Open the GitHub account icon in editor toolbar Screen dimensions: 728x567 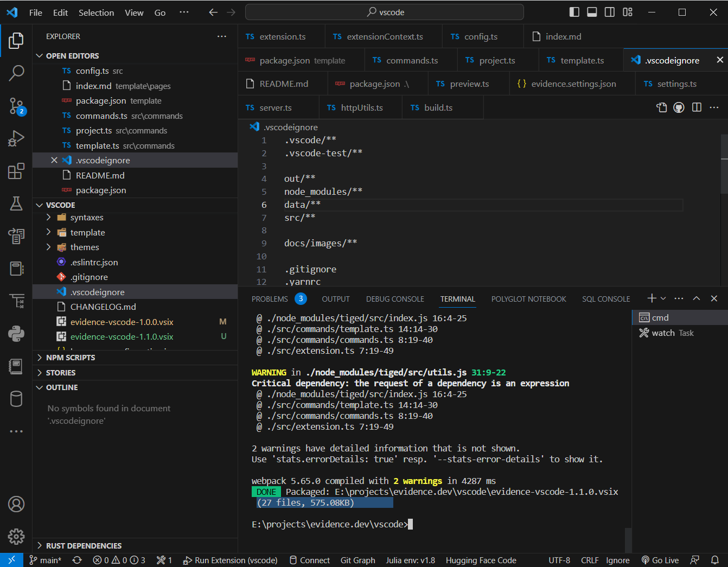click(678, 107)
